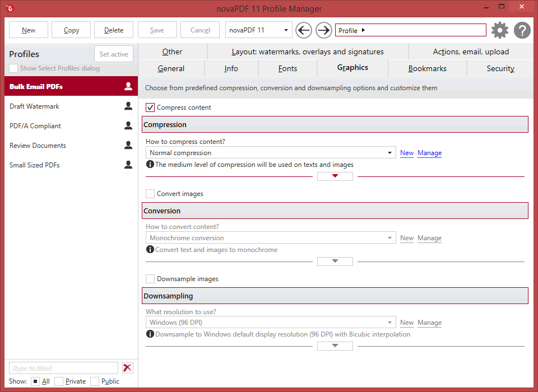Open the Monochrome conversion dropdown
This screenshot has height=392, width=538.
pos(271,237)
